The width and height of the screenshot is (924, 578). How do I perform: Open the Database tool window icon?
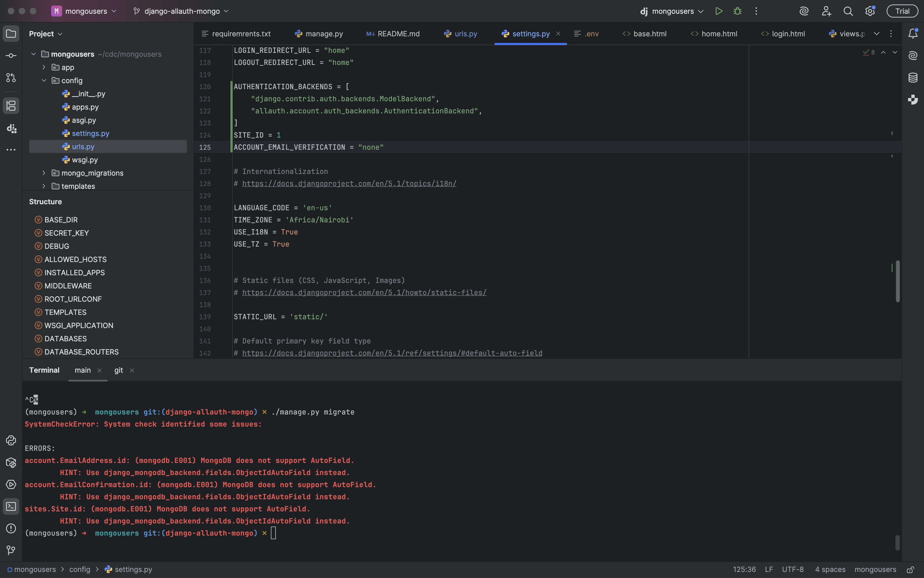pyautogui.click(x=913, y=78)
